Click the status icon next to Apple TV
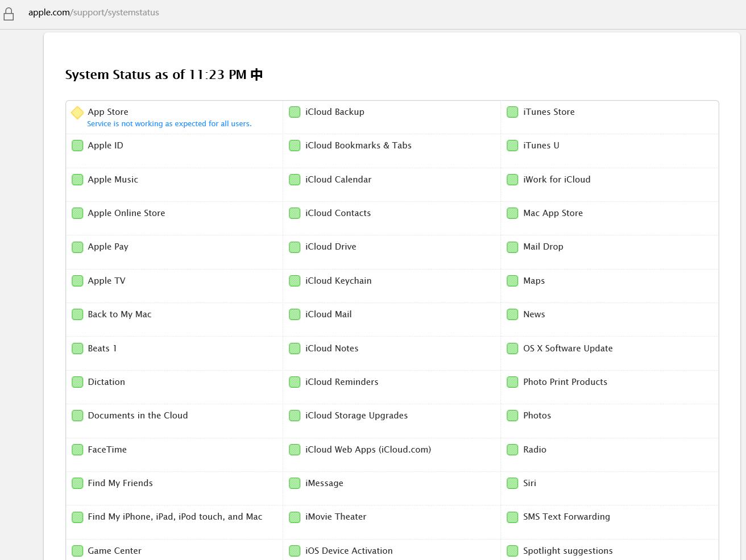Image resolution: width=746 pixels, height=560 pixels. (x=77, y=281)
